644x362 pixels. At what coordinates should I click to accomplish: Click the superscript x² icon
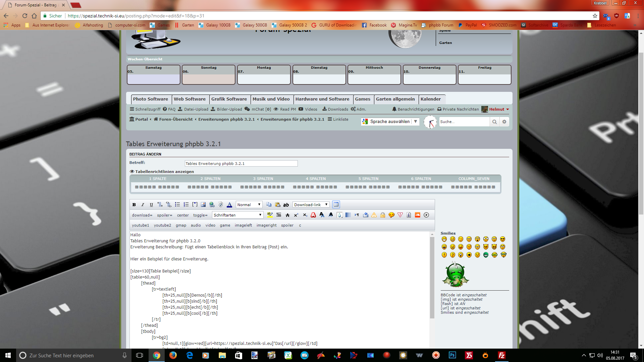(x=296, y=215)
